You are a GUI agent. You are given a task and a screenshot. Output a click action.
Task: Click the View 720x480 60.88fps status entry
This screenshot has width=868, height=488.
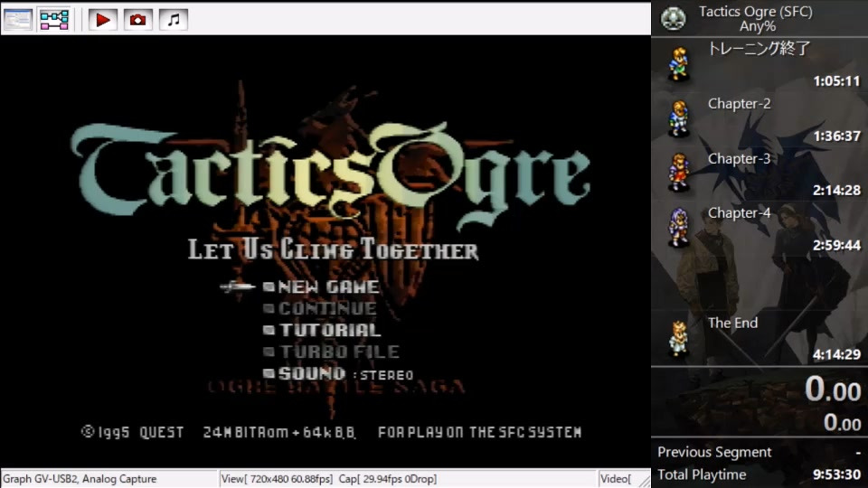[x=277, y=479]
